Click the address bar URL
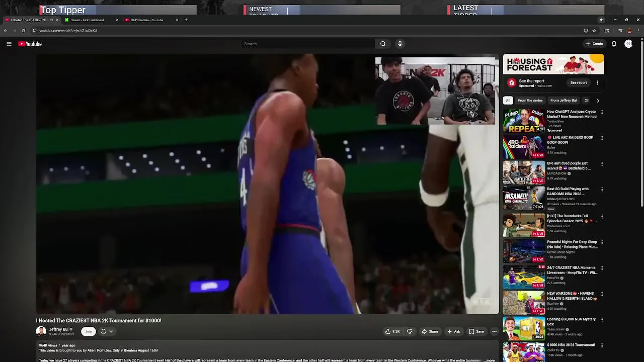The width and height of the screenshot is (644, 362). click(68, 31)
